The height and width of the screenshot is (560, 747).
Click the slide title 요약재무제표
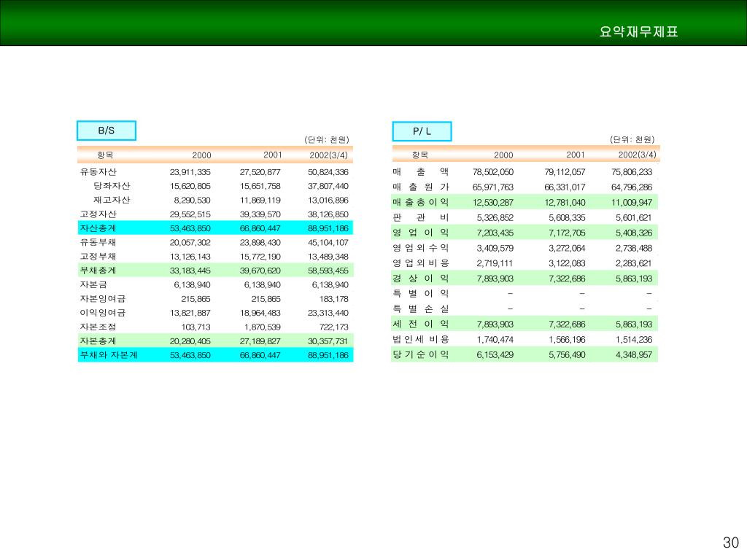[x=638, y=31]
